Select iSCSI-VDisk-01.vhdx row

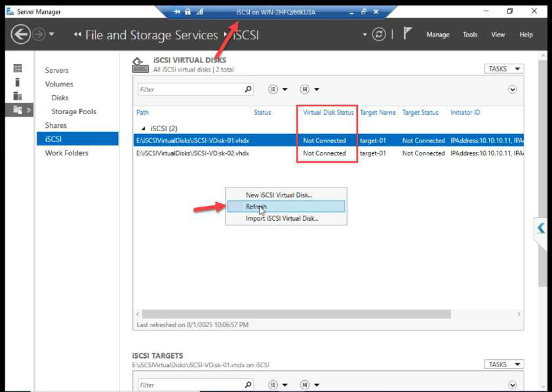328,140
